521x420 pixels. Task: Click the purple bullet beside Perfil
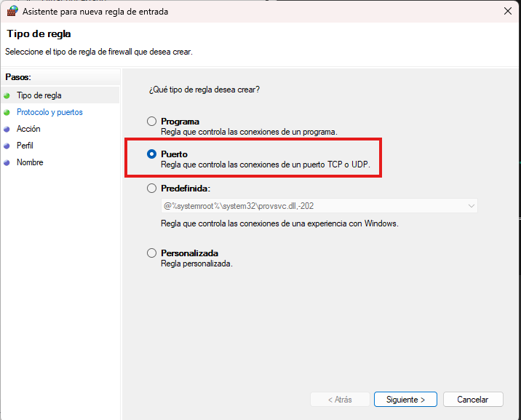pyautogui.click(x=7, y=146)
